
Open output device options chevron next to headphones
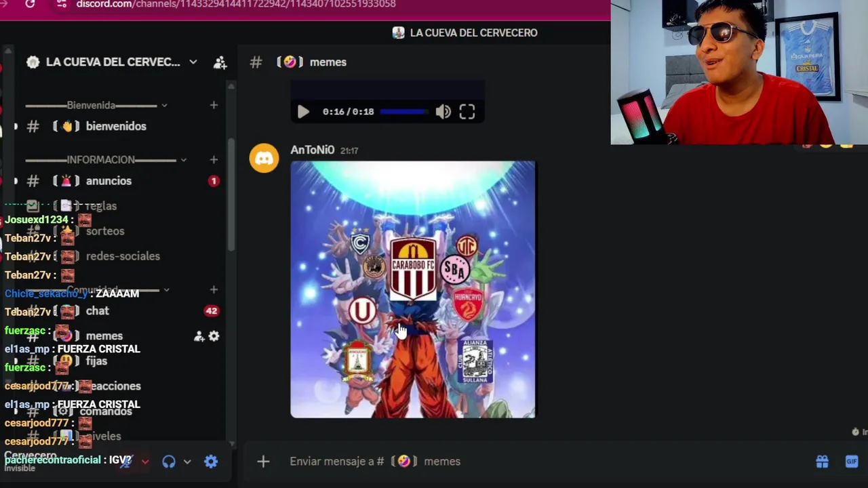pyautogui.click(x=187, y=462)
